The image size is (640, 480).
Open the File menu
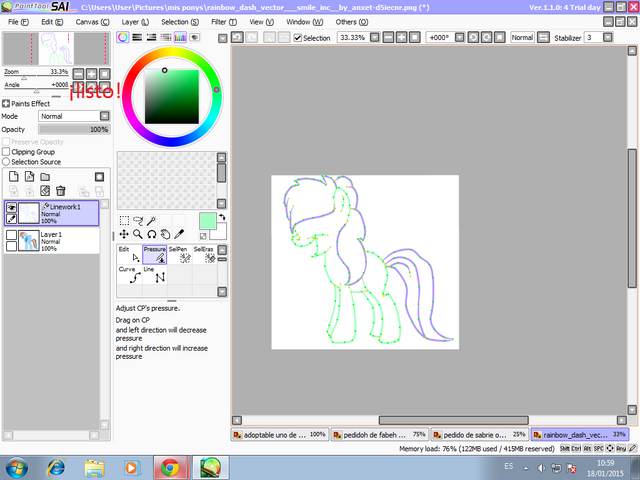click(18, 22)
